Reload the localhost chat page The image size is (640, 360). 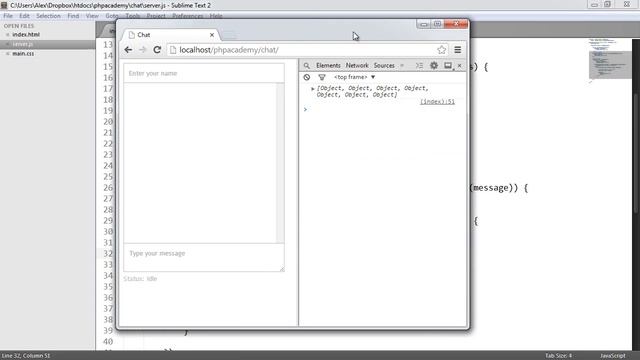pos(157,50)
